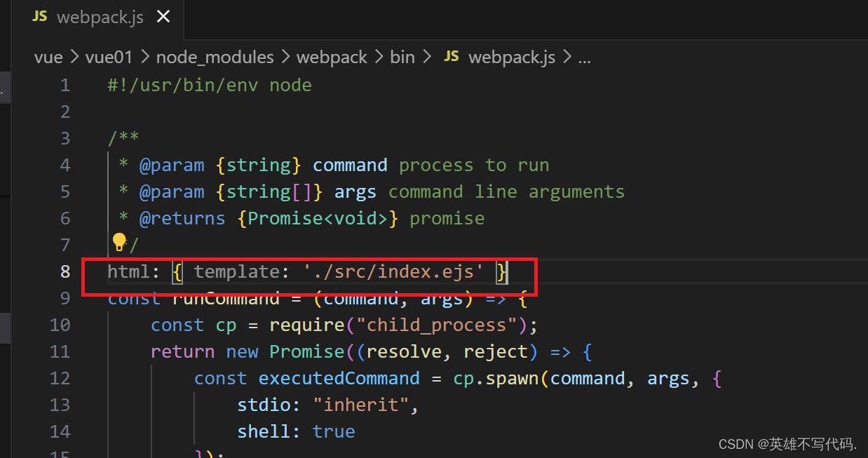This screenshot has height=458, width=868.
Task: Click the true value on line 14
Action: pyautogui.click(x=334, y=431)
